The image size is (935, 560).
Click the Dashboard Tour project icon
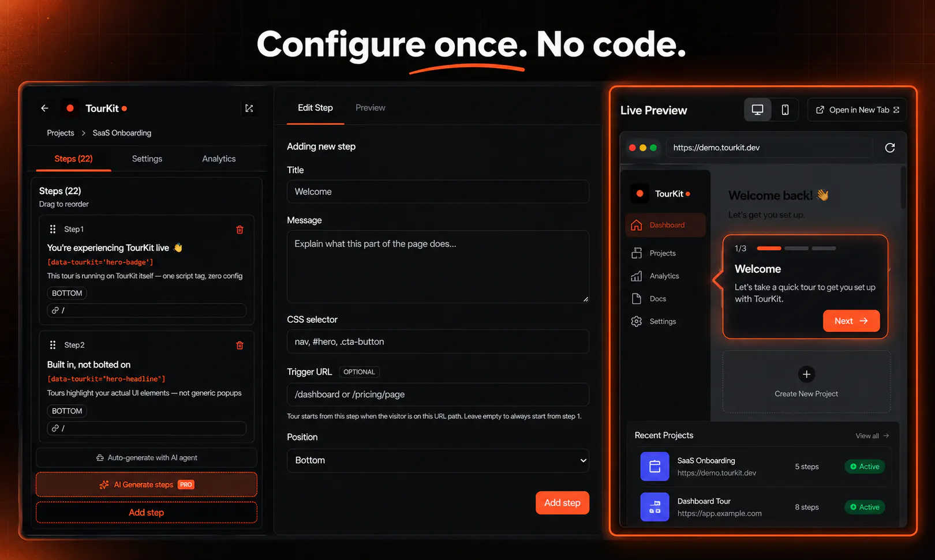pos(654,507)
